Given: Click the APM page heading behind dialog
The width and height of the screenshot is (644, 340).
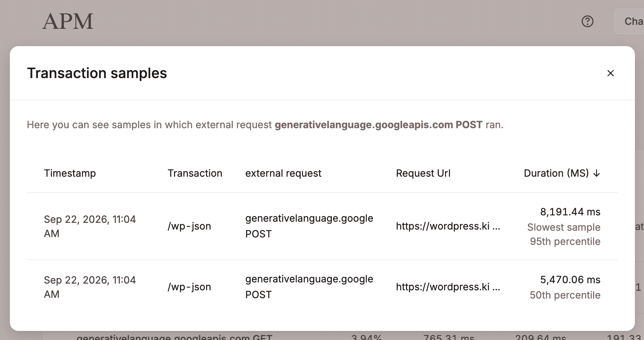Looking at the screenshot, I should pyautogui.click(x=68, y=21).
